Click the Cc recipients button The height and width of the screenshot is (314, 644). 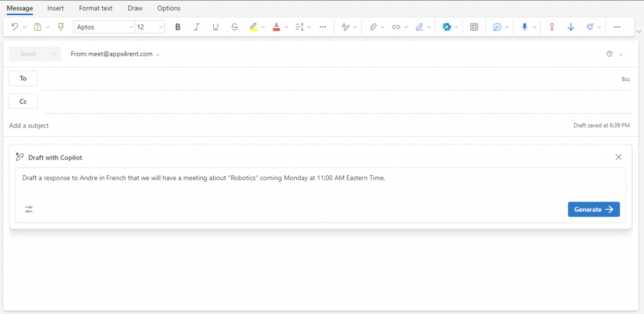coord(23,101)
